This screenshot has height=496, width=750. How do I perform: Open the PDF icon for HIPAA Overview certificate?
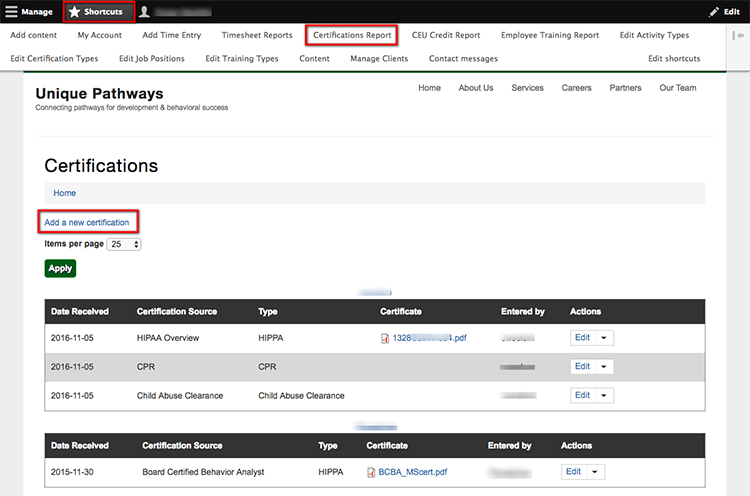pos(385,338)
